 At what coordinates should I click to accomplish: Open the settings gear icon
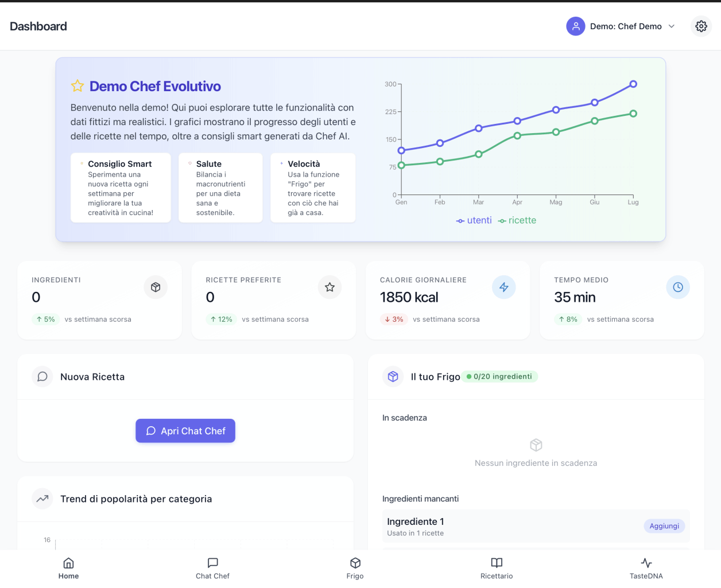(x=701, y=26)
